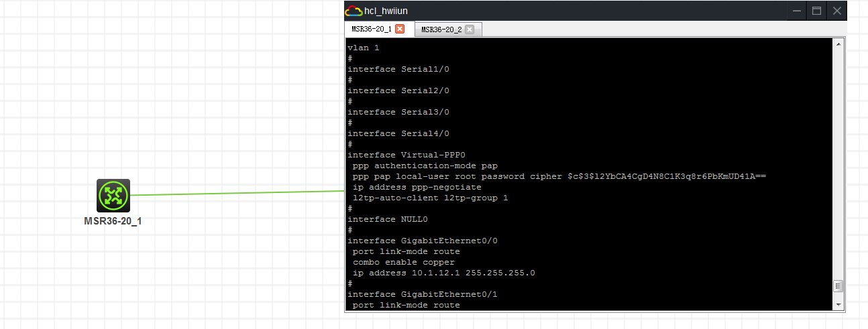Click the 'vlan 1' line in terminal
The height and width of the screenshot is (329, 868).
pos(363,48)
